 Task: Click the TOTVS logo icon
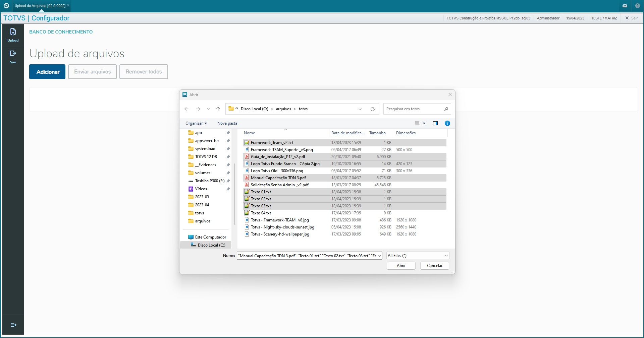(x=6, y=6)
